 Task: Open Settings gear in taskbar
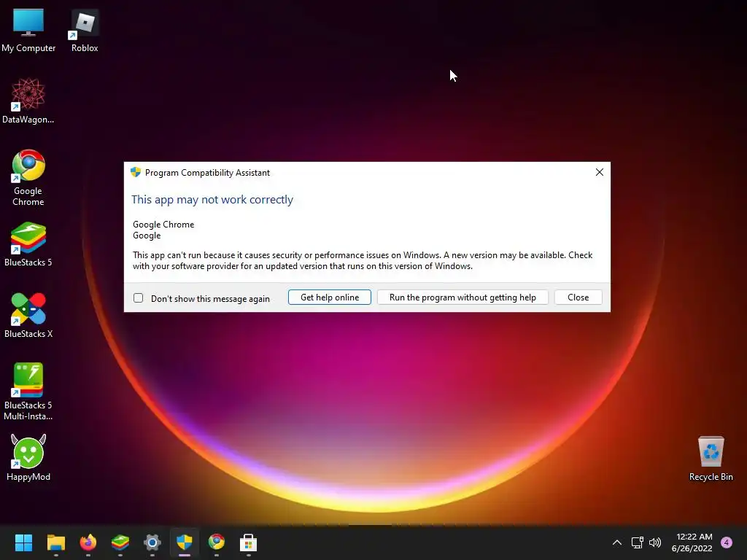152,542
